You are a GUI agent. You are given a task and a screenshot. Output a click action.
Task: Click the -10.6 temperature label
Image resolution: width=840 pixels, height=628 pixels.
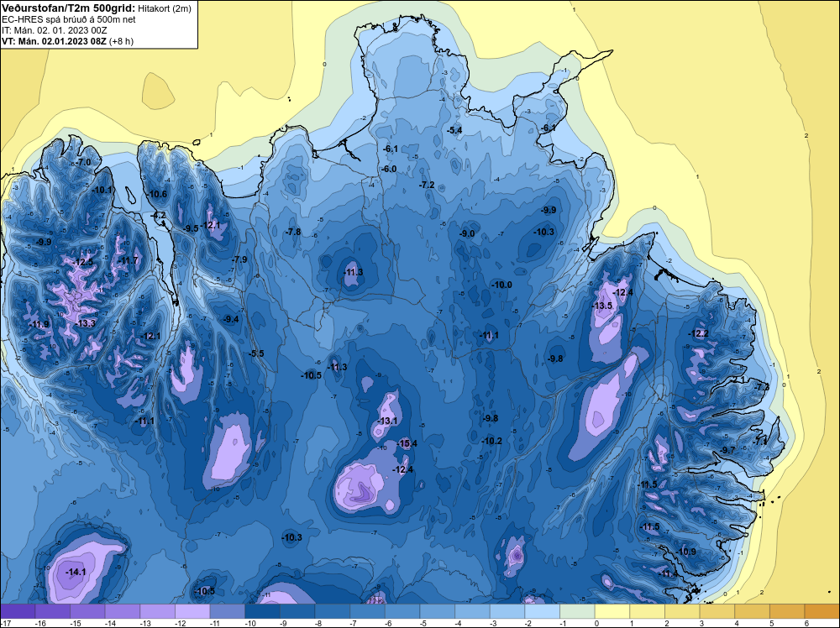tap(157, 194)
